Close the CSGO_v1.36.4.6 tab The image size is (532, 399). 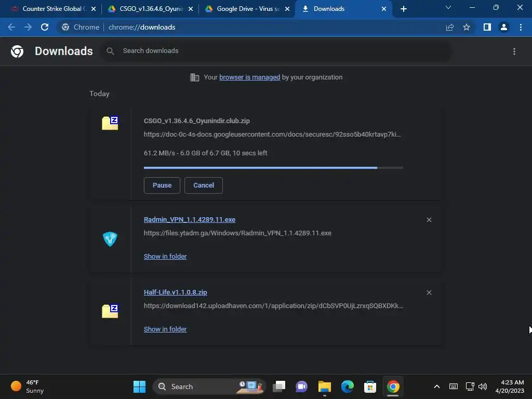click(x=191, y=9)
